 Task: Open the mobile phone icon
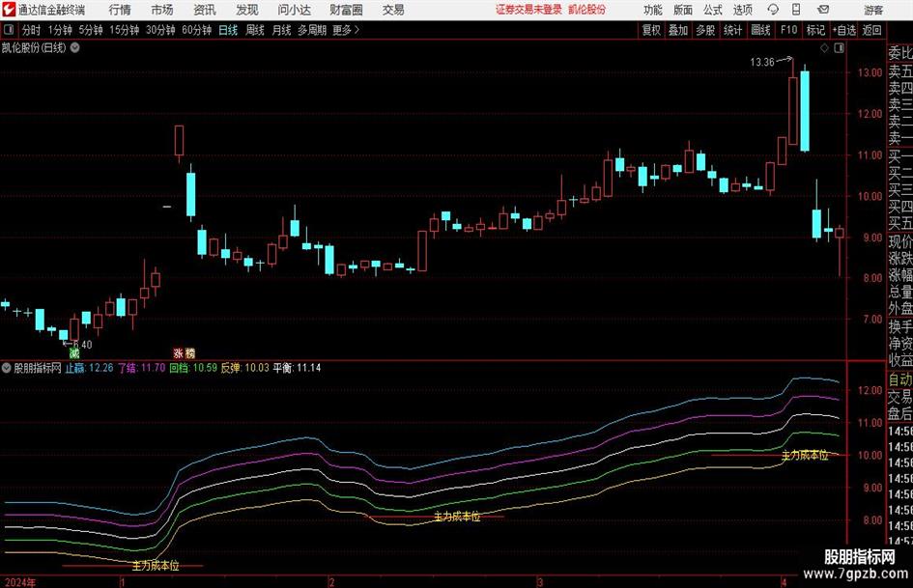click(x=796, y=10)
